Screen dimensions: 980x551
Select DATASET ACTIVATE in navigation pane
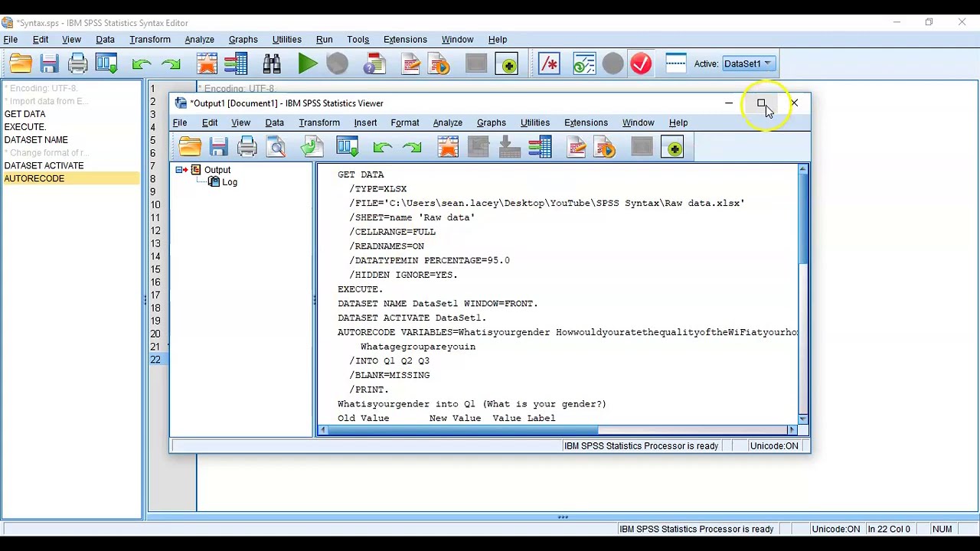(44, 165)
